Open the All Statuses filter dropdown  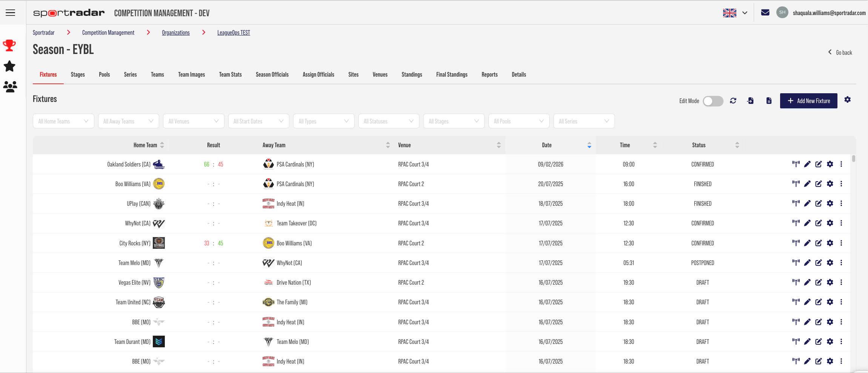click(x=389, y=121)
